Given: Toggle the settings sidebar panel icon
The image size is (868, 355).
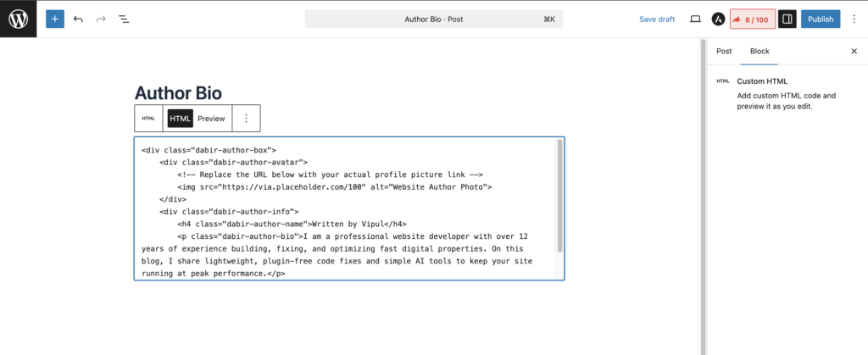Looking at the screenshot, I should [x=787, y=19].
